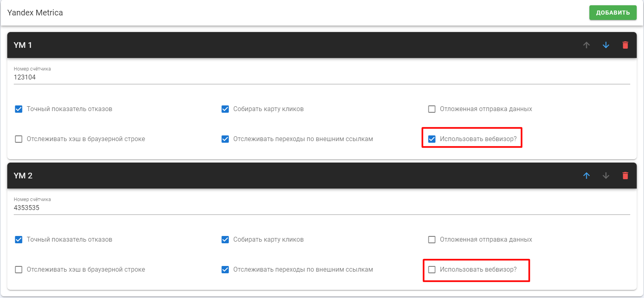Uncheck Использовать вебвизор in YM 1
The image size is (644, 298).
(x=432, y=139)
